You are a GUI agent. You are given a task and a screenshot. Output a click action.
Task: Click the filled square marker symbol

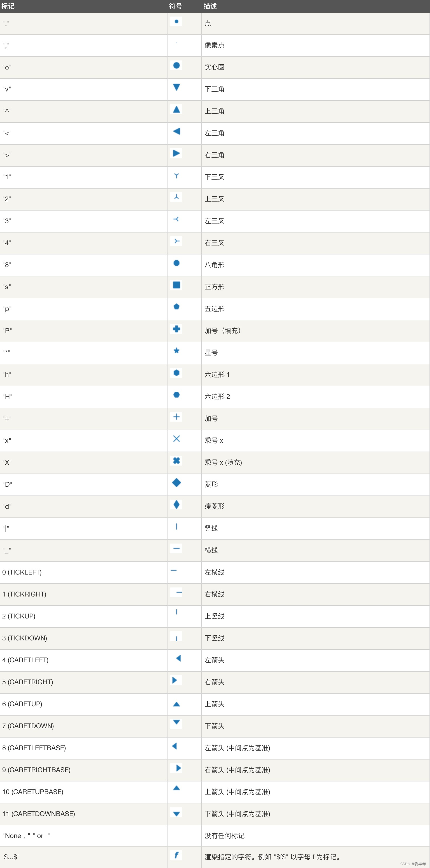click(177, 285)
